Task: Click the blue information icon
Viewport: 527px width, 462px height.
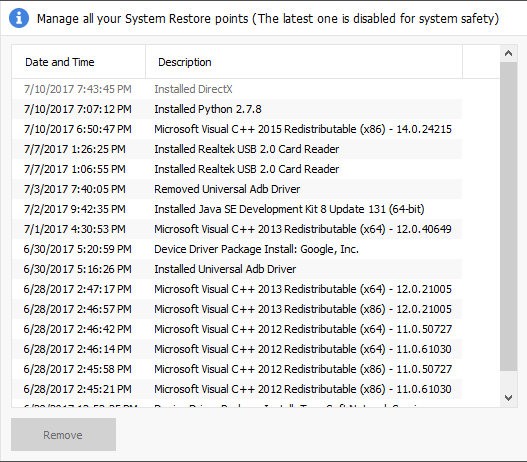Action: pos(19,18)
